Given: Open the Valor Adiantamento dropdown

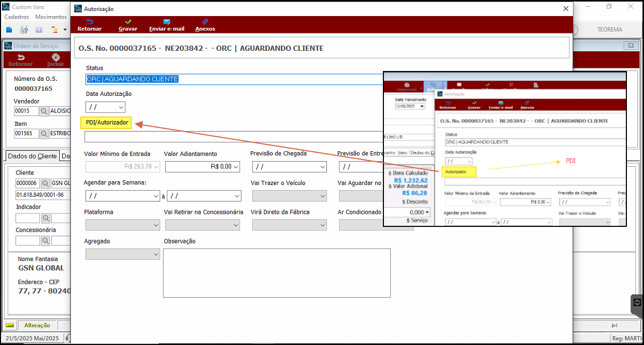Looking at the screenshot, I should click(236, 167).
